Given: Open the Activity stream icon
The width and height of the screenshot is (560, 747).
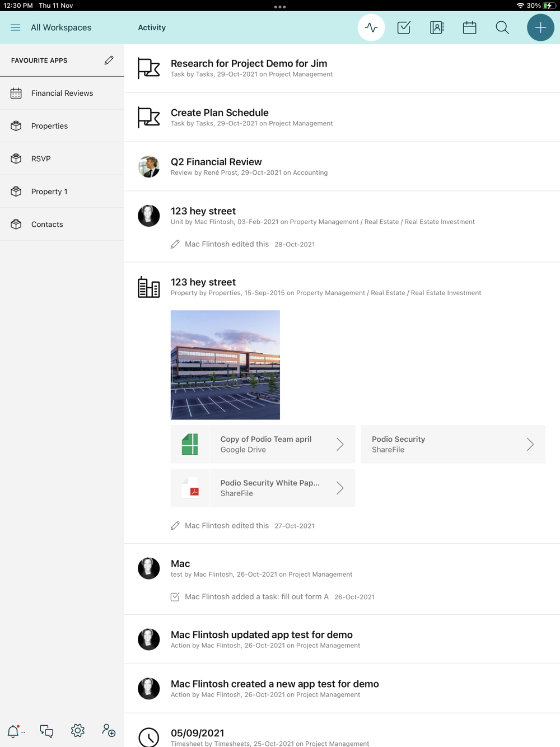Looking at the screenshot, I should (371, 27).
